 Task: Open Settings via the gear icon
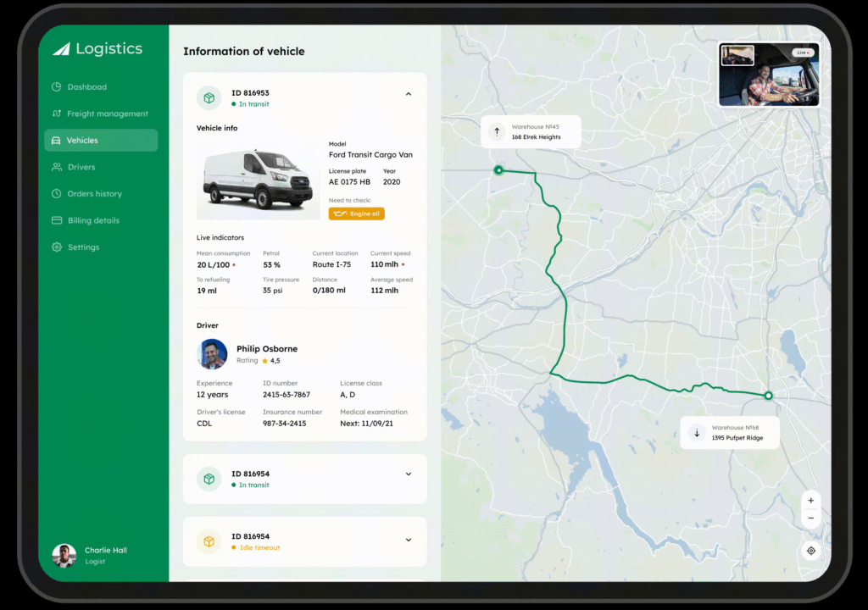point(57,247)
